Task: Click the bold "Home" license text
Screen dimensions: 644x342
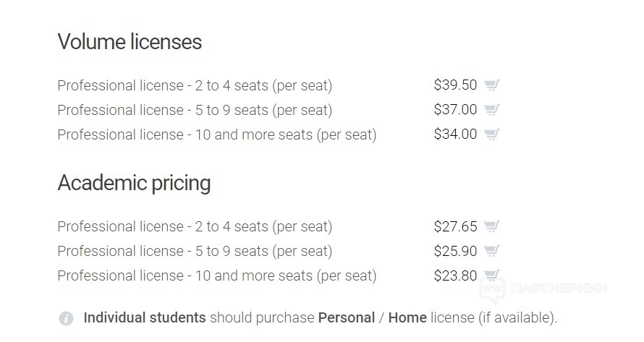Action: pos(407,317)
